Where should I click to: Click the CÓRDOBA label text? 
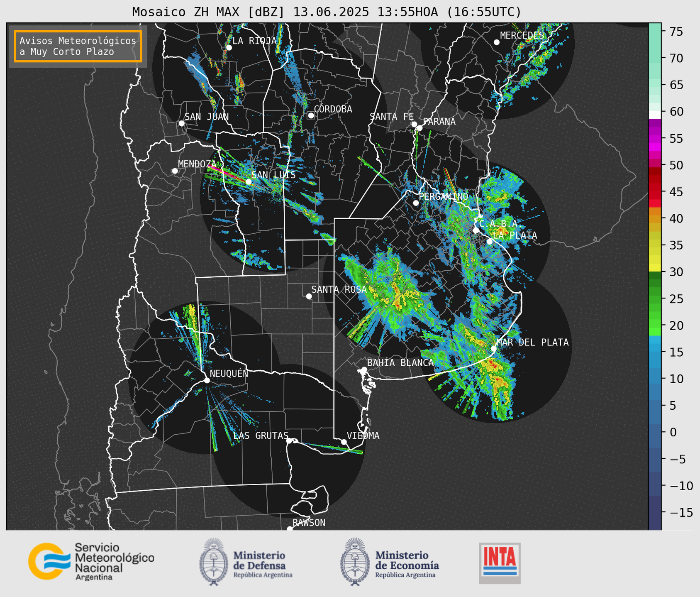(x=333, y=109)
